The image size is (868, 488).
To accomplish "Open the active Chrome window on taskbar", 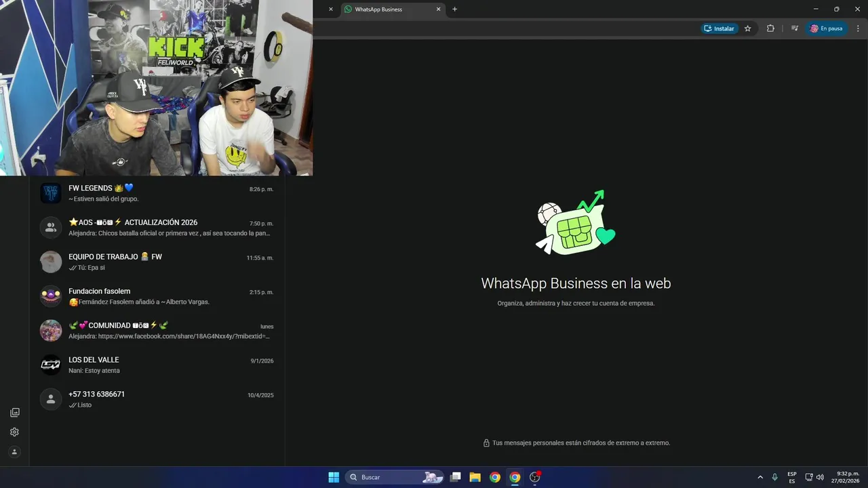I will [515, 477].
